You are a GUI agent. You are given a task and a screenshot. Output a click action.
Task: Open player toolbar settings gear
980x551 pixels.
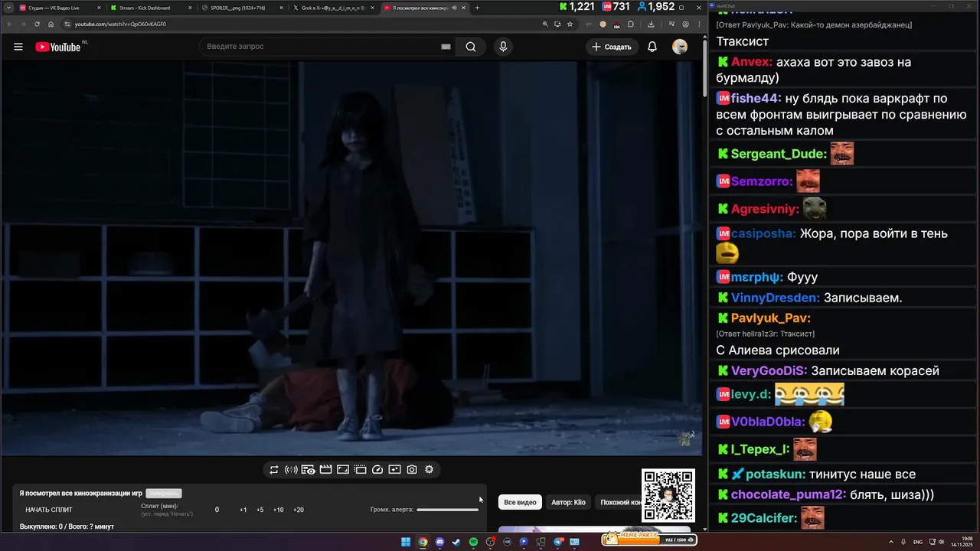pos(430,469)
